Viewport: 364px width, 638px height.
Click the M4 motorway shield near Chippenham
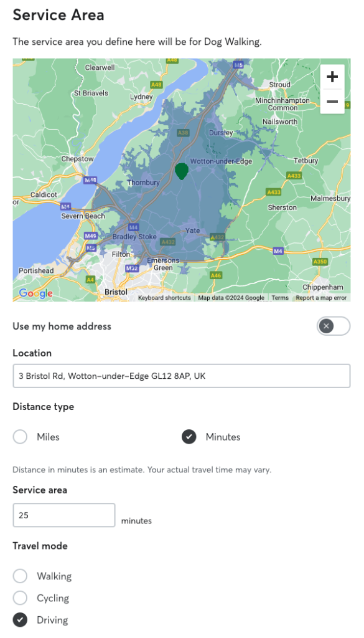tap(278, 251)
